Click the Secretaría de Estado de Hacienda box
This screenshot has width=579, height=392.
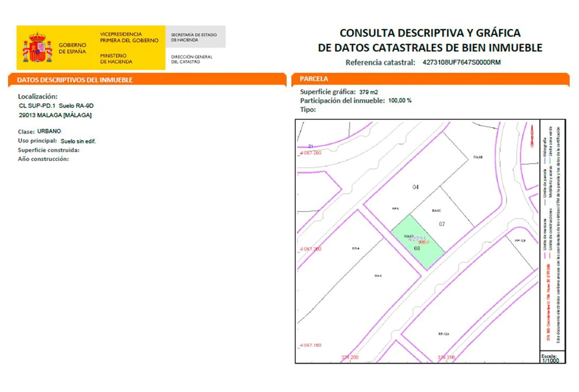195,37
